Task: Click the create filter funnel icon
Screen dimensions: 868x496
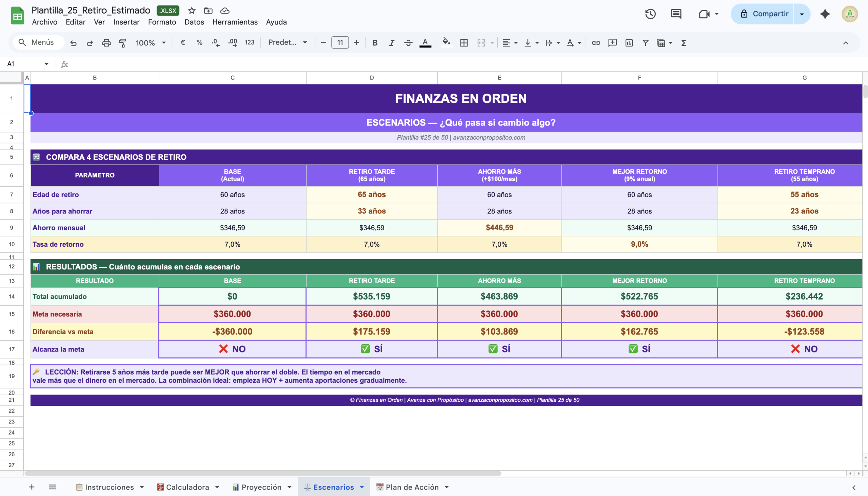Action: (645, 43)
